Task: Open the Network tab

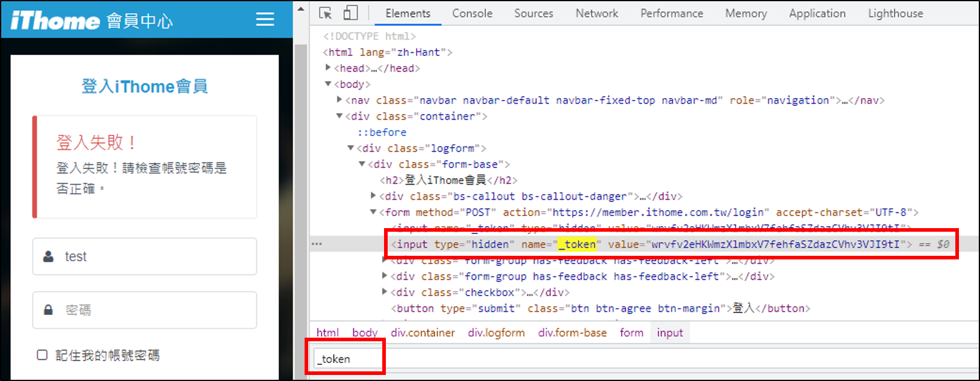Action: 597,13
